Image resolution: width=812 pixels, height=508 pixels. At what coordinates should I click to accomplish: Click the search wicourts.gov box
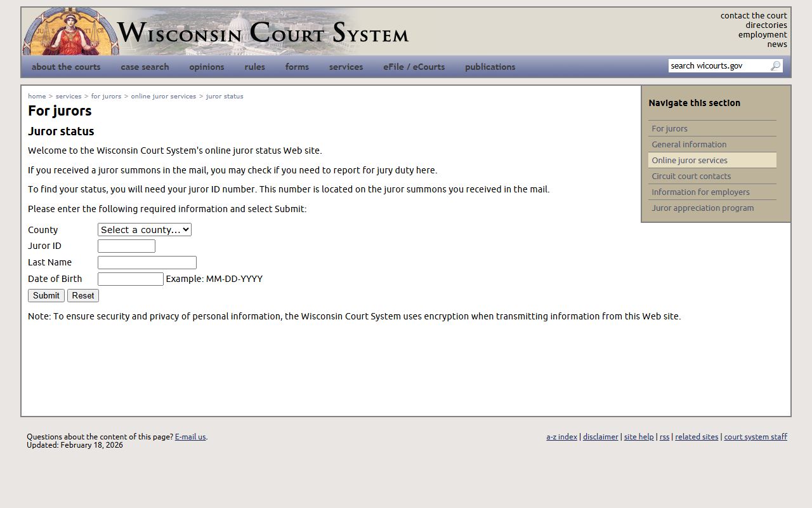pos(719,66)
